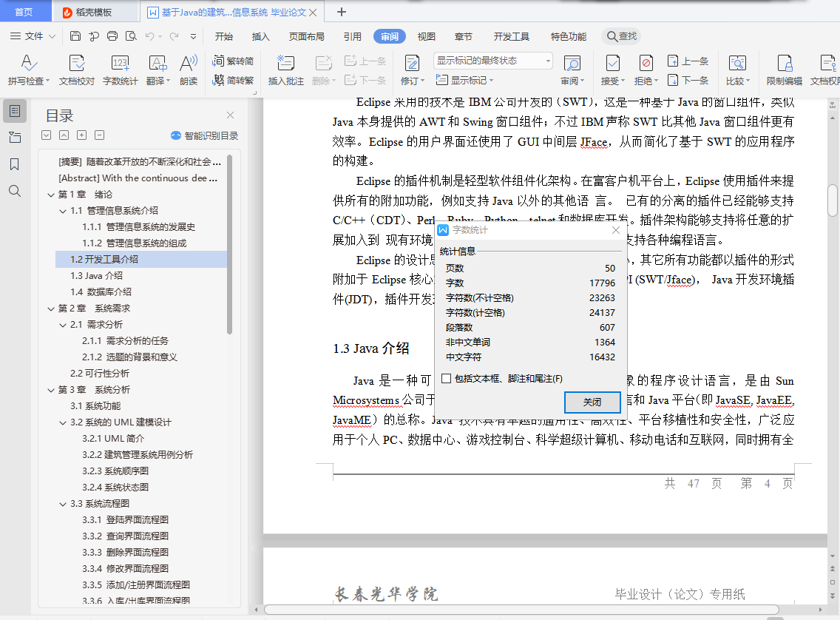Screen dimensions: 840x620
Task: Click the document proofreading icon (文档校对)
Action: pos(77,70)
